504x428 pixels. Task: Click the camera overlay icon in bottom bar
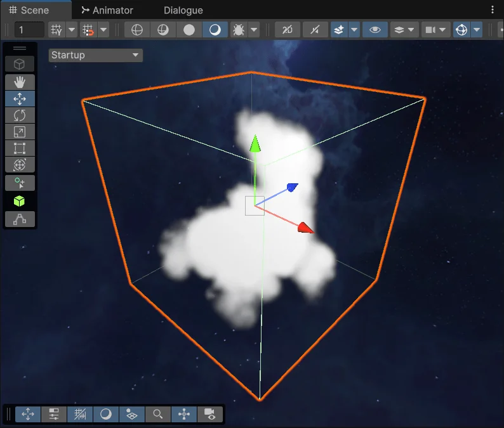pos(209,414)
